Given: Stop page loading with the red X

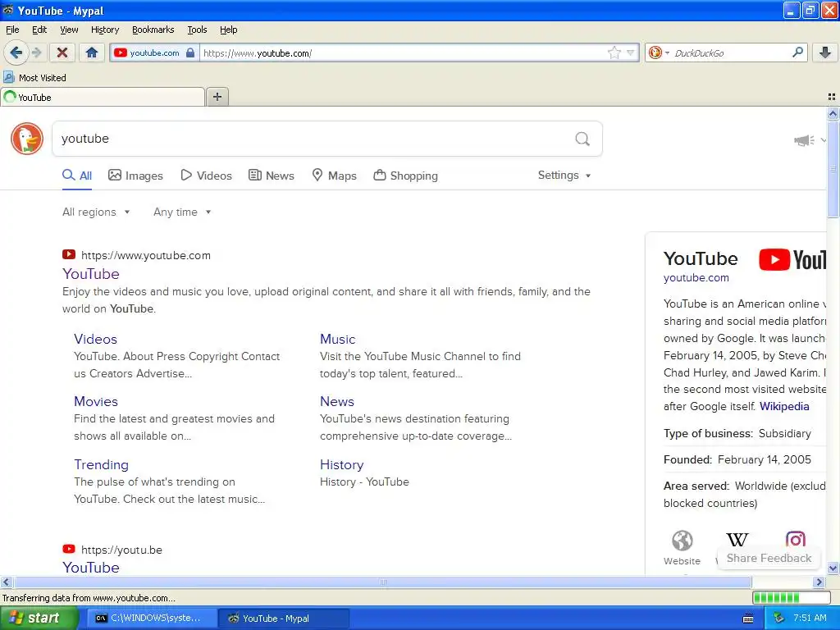Looking at the screenshot, I should [62, 52].
